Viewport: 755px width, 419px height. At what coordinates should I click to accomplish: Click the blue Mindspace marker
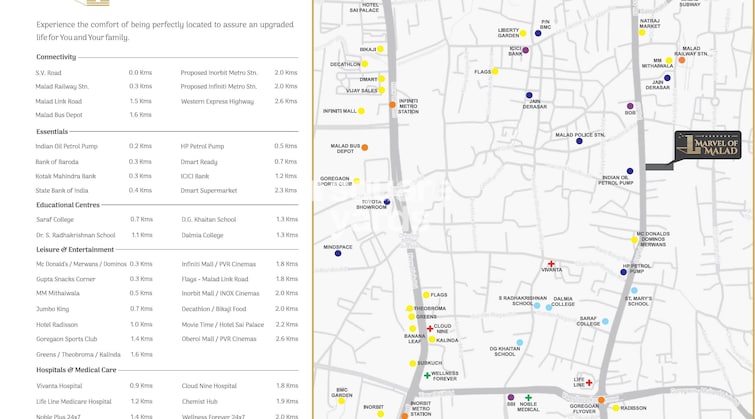pos(338,253)
